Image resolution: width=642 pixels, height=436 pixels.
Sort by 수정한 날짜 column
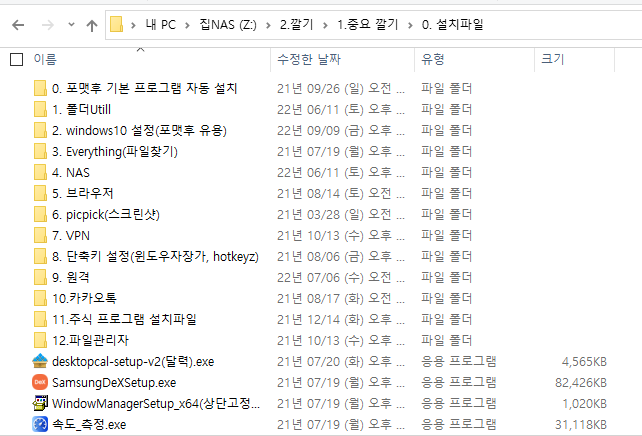pyautogui.click(x=309, y=59)
